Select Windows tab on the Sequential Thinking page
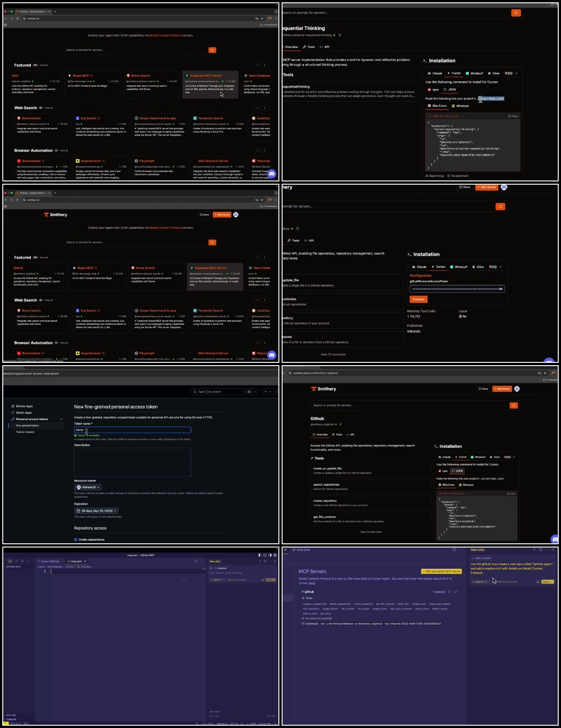This screenshot has height=728, width=561. (x=460, y=106)
